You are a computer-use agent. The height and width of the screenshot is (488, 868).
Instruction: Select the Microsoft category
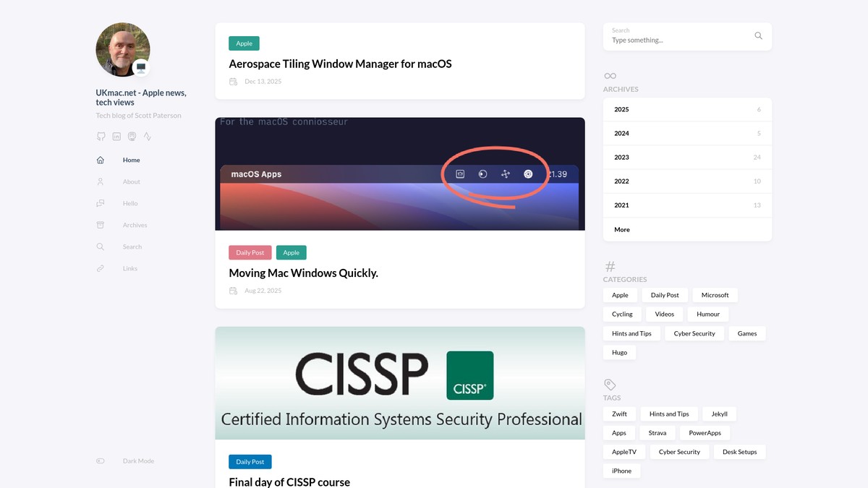(x=715, y=295)
